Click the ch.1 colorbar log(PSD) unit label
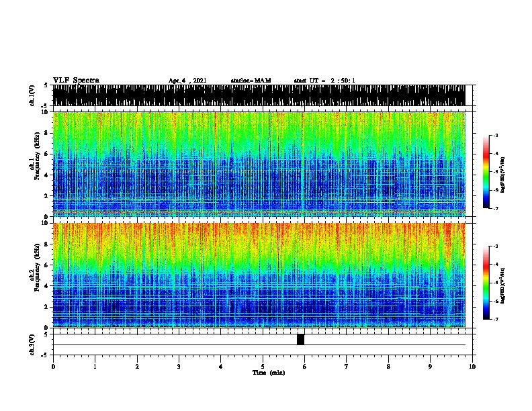 (503, 175)
